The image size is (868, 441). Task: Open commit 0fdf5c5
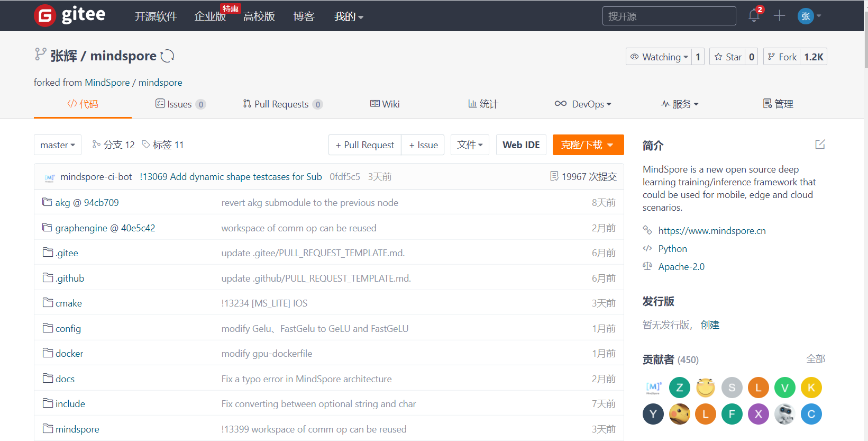[345, 177]
